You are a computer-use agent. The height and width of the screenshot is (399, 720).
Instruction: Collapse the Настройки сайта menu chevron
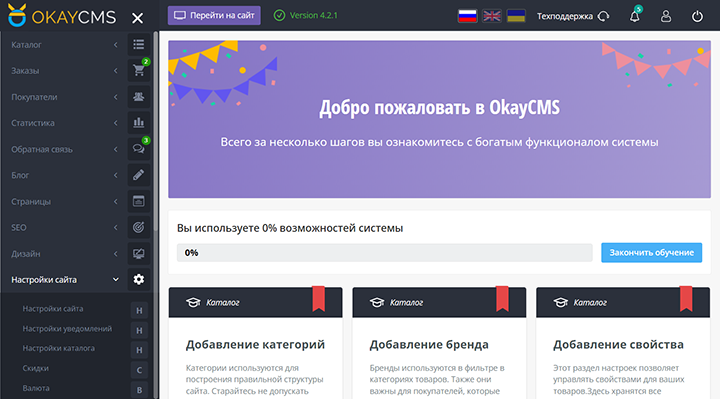click(x=116, y=280)
